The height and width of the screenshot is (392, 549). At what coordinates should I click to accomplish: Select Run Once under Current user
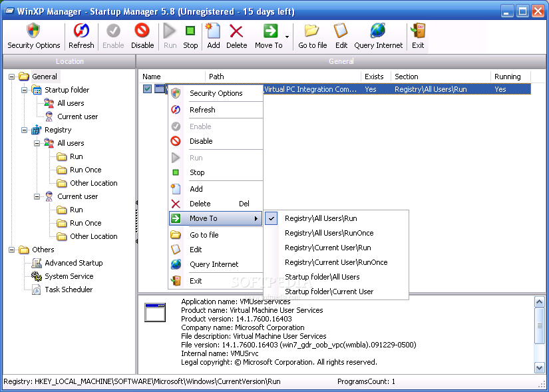(85, 223)
